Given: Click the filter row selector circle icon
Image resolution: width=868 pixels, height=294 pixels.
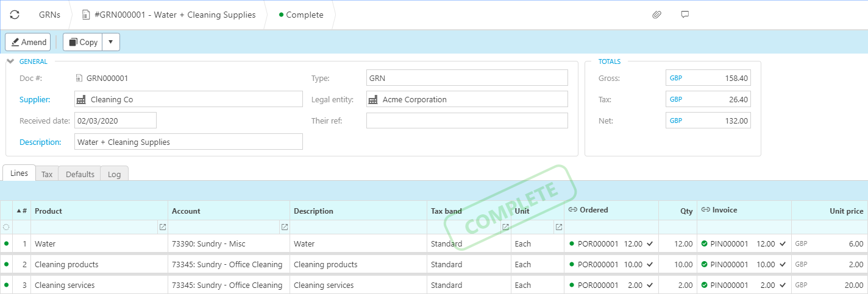Looking at the screenshot, I should tap(6, 227).
